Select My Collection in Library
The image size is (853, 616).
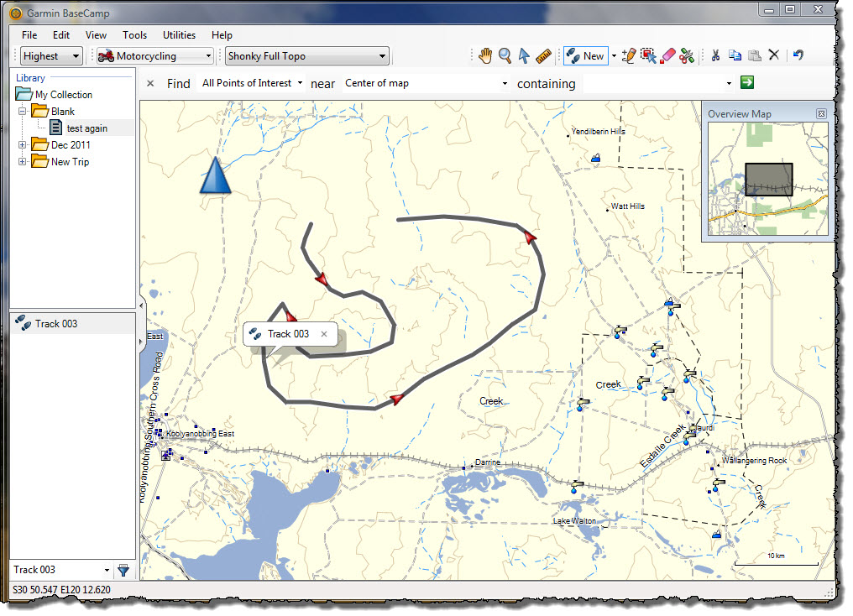coord(64,95)
